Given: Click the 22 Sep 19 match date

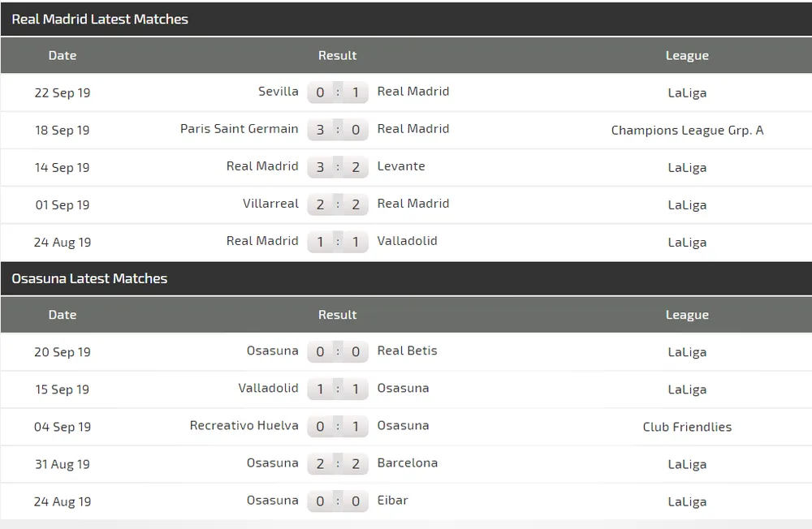Looking at the screenshot, I should pyautogui.click(x=63, y=92).
